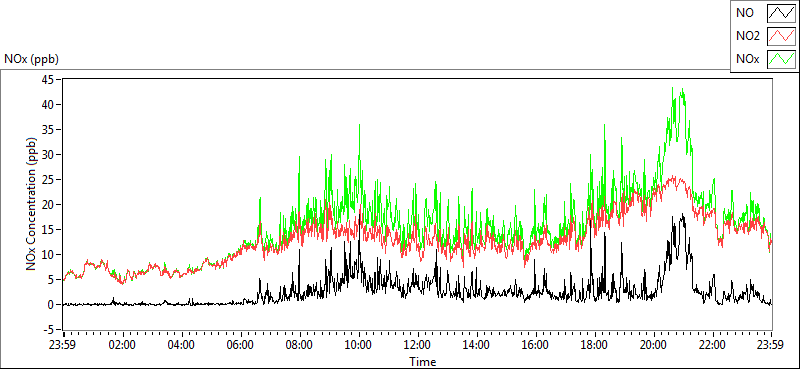800x369 pixels.
Task: Click the 16:00 time axis label
Action: point(536,345)
